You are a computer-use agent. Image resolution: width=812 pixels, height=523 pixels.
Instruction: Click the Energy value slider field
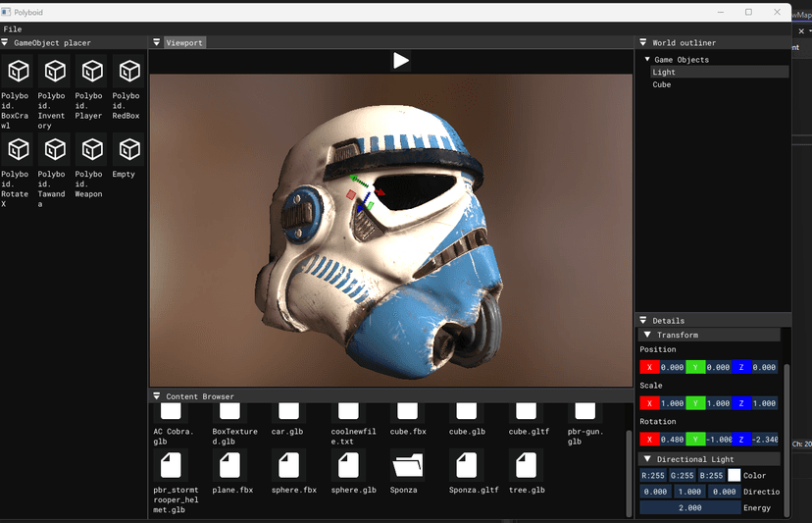pyautogui.click(x=689, y=508)
